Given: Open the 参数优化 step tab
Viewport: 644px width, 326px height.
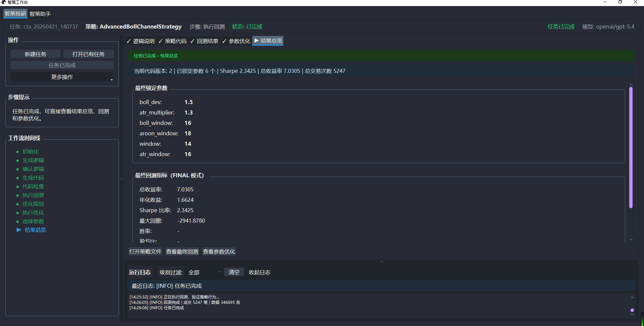Looking at the screenshot, I should pyautogui.click(x=236, y=41).
